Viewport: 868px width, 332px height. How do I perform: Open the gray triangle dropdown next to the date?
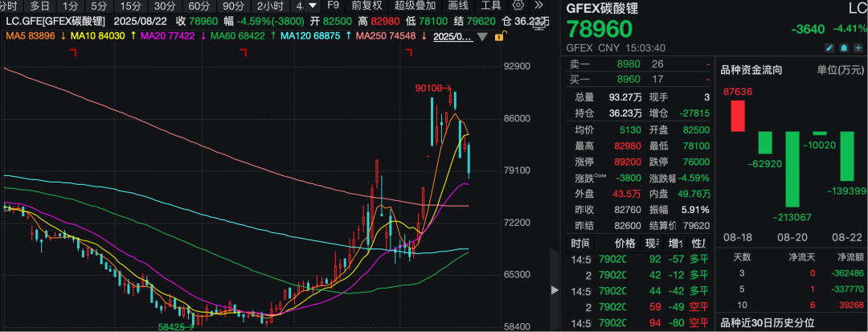tap(482, 36)
